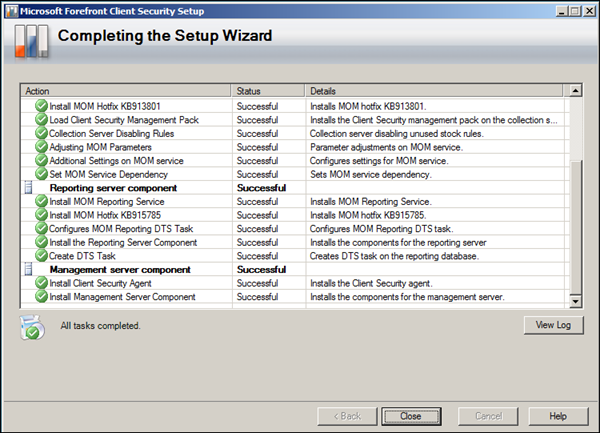Image resolution: width=600 pixels, height=433 pixels.
Task: Click detail 'Installs the components for the management server.'
Action: tap(407, 297)
